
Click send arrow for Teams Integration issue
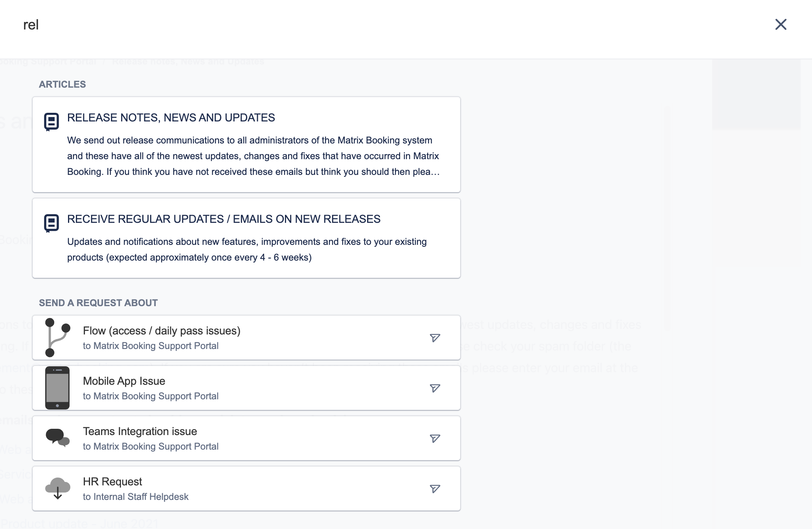click(435, 438)
